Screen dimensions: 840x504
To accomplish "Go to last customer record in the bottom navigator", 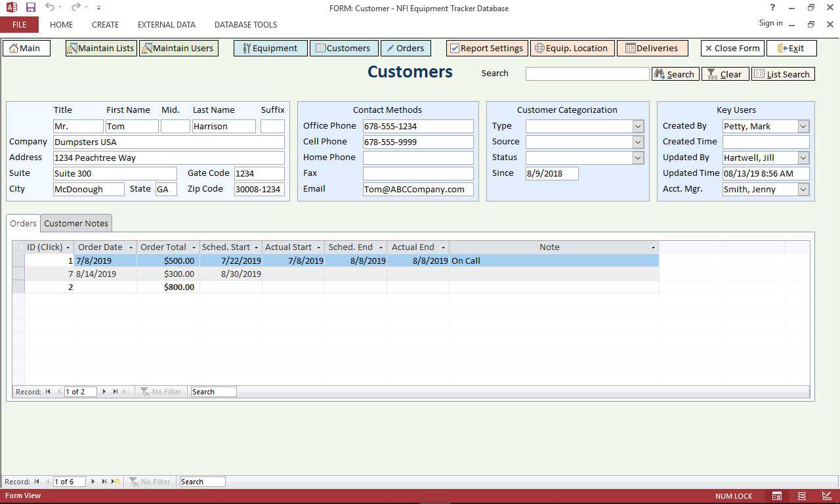I will [104, 482].
